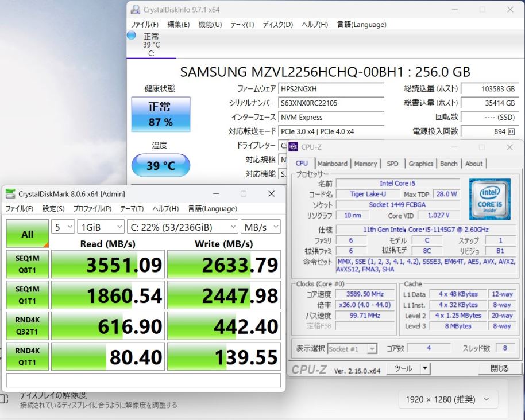Viewport: 525px width, 420px height.
Task: Switch to the Memory tab in CPU-Z
Action: [365, 164]
